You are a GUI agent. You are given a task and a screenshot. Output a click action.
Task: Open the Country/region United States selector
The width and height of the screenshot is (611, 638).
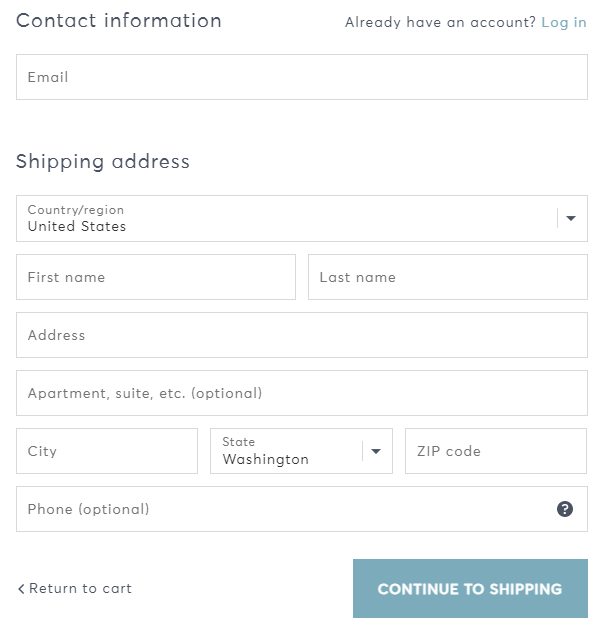click(x=302, y=218)
